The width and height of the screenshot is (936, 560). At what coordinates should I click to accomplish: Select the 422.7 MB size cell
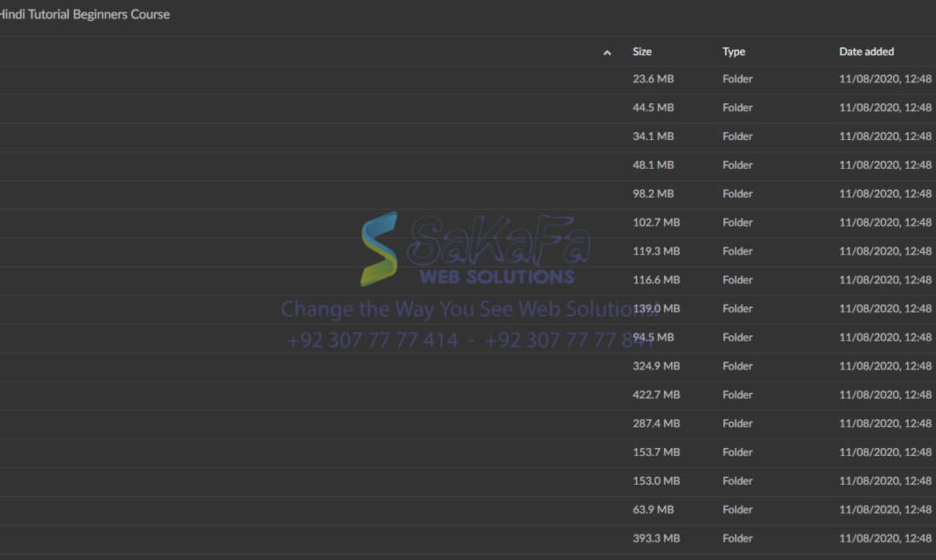click(656, 394)
